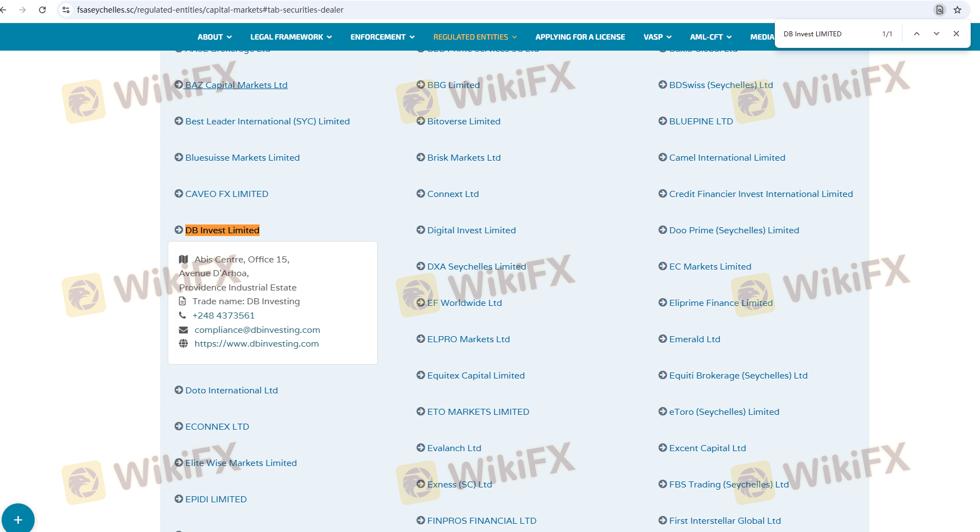Select the arrow icon beside Bluesuisse Markets Limited
The height and width of the screenshot is (532, 980).
(x=179, y=157)
